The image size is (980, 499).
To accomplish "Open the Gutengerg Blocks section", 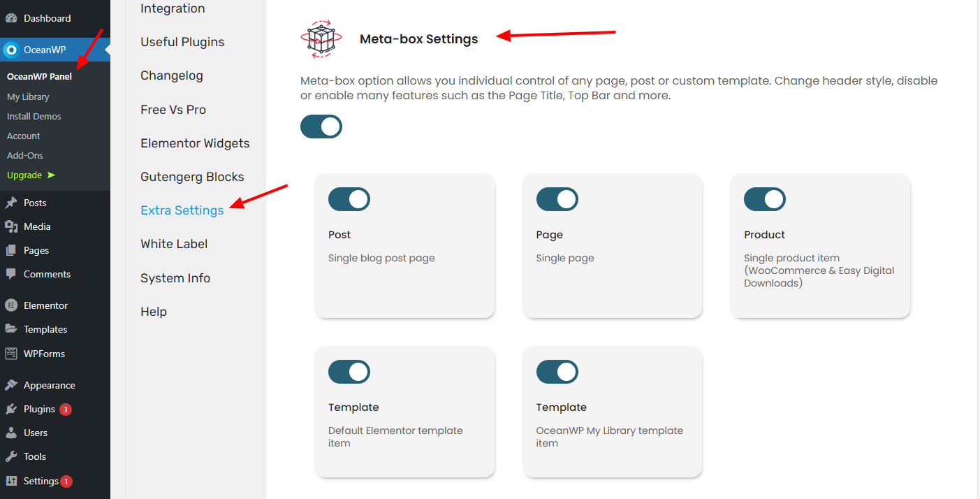I will [x=192, y=177].
